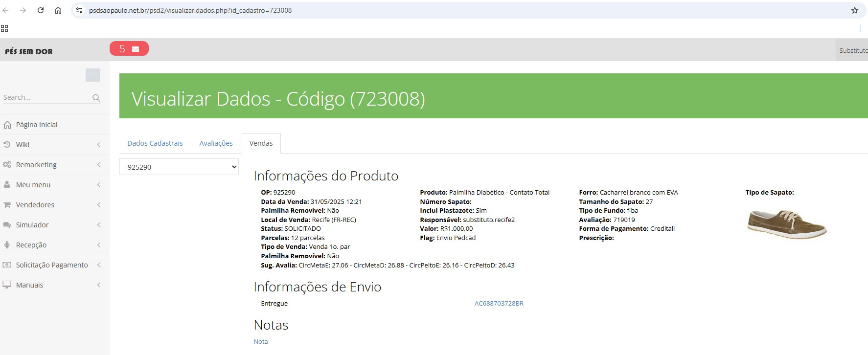
Task: Switch to the Avaliações tab
Action: (x=216, y=143)
